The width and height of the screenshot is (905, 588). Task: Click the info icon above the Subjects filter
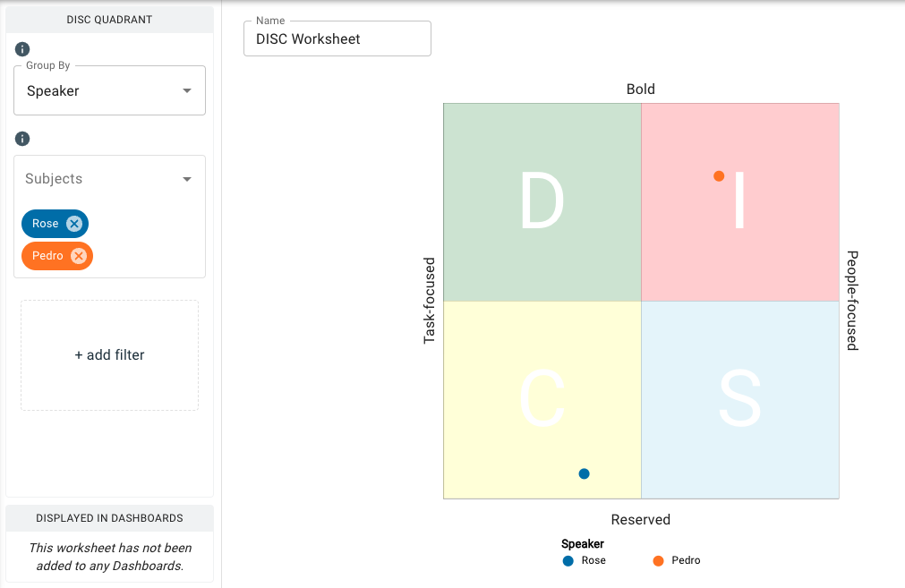coord(22,139)
